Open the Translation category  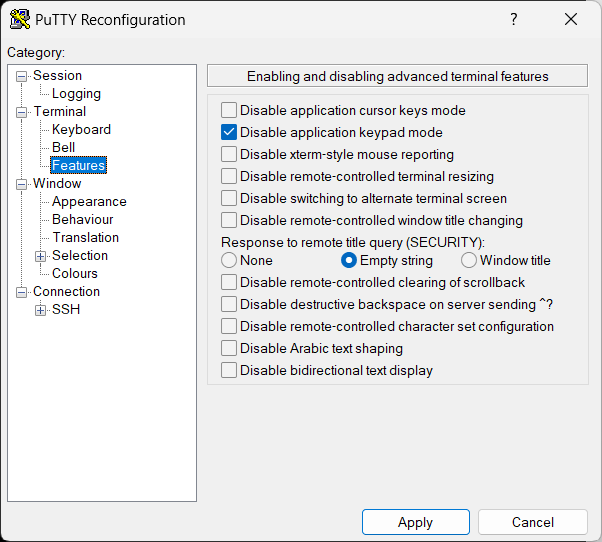[86, 238]
